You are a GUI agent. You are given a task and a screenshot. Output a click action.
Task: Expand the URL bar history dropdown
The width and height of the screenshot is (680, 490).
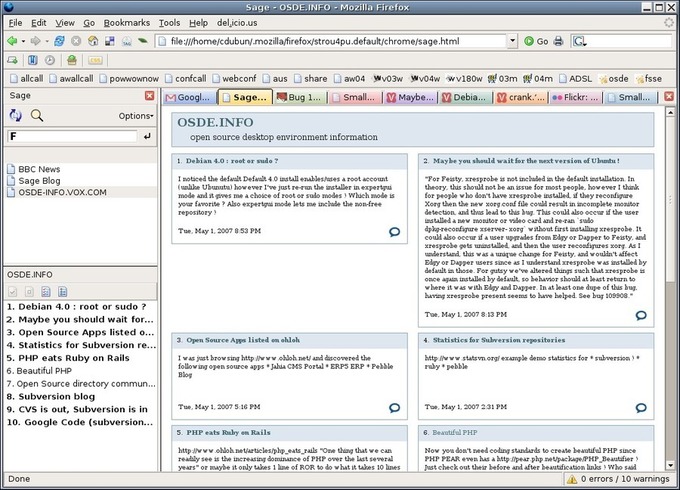[513, 41]
